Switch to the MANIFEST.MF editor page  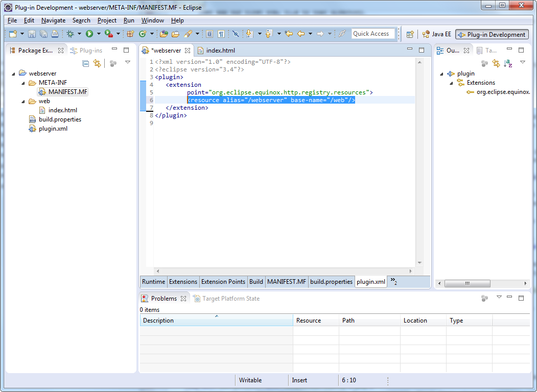(x=287, y=282)
